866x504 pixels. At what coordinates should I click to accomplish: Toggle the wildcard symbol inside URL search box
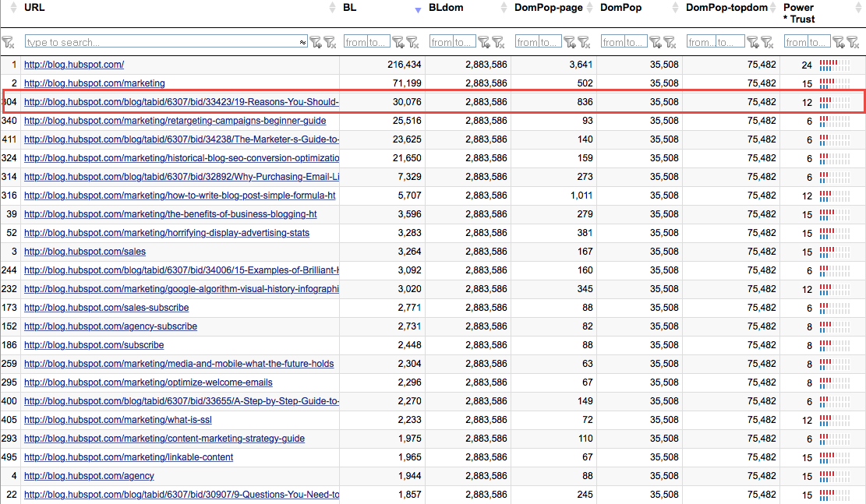point(302,43)
